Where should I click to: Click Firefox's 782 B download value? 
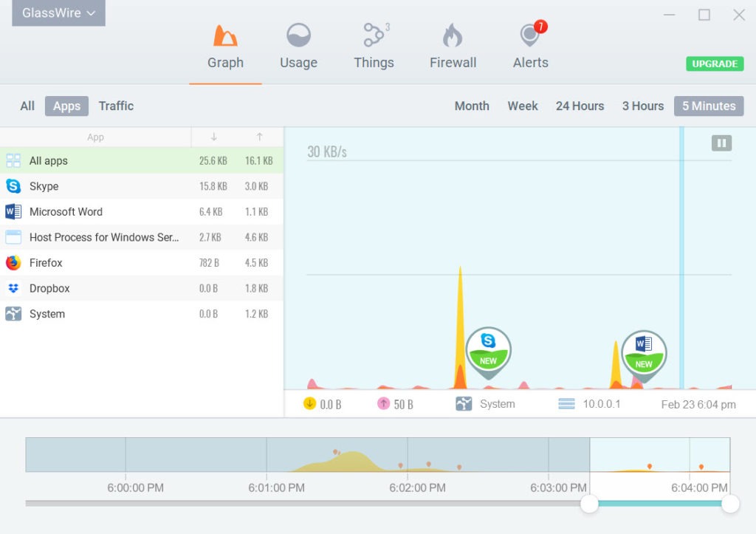click(x=209, y=263)
